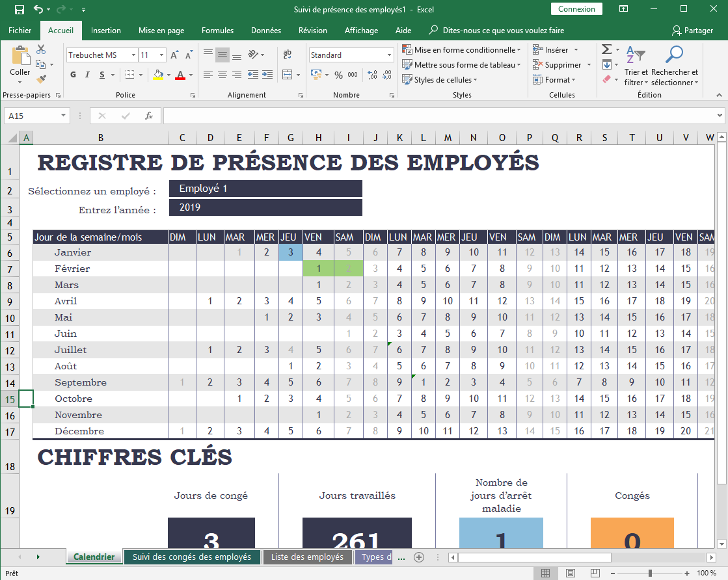Expand the Name Box dropdown arrow
Screen dimensions: 728x580
pyautogui.click(x=63, y=116)
